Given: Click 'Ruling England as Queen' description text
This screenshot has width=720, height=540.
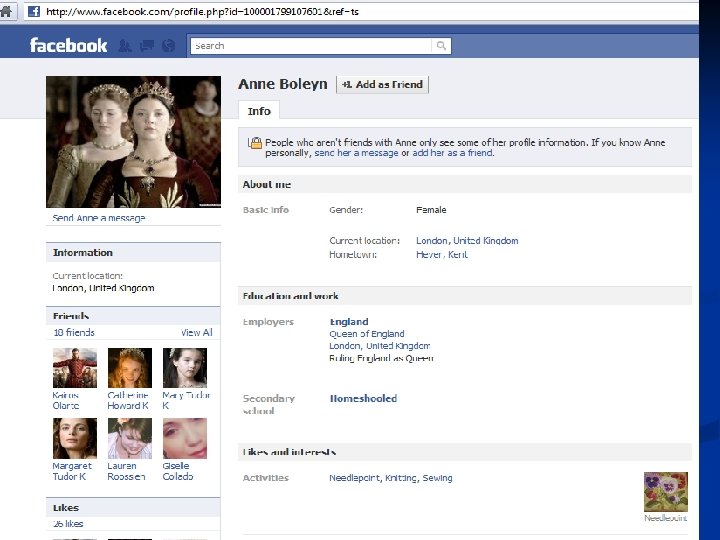Looking at the screenshot, I should tap(381, 358).
